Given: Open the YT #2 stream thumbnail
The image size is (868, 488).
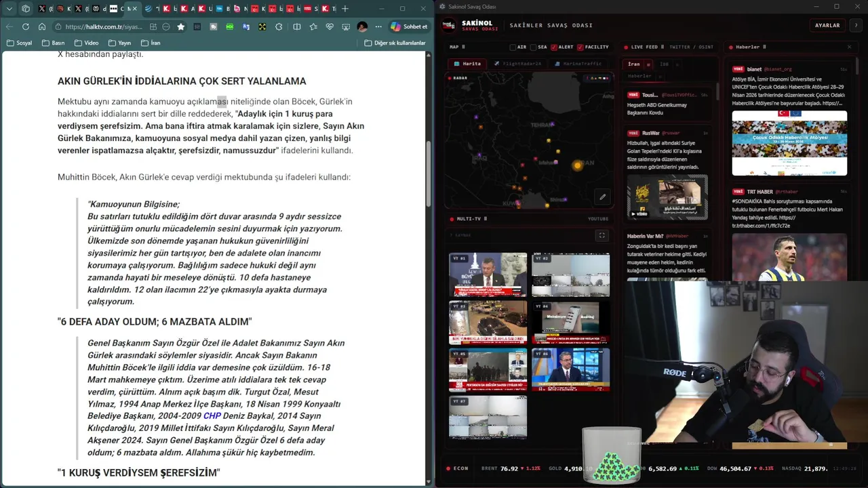Looking at the screenshot, I should pos(570,274).
